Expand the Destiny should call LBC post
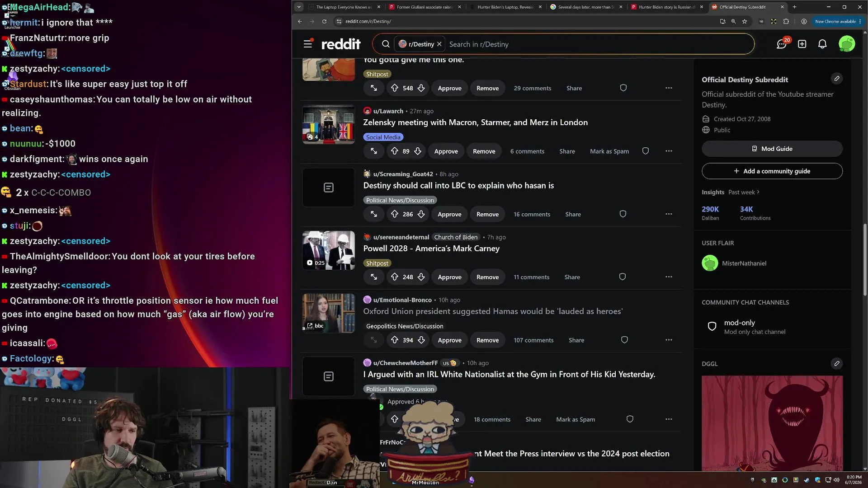 tap(374, 214)
